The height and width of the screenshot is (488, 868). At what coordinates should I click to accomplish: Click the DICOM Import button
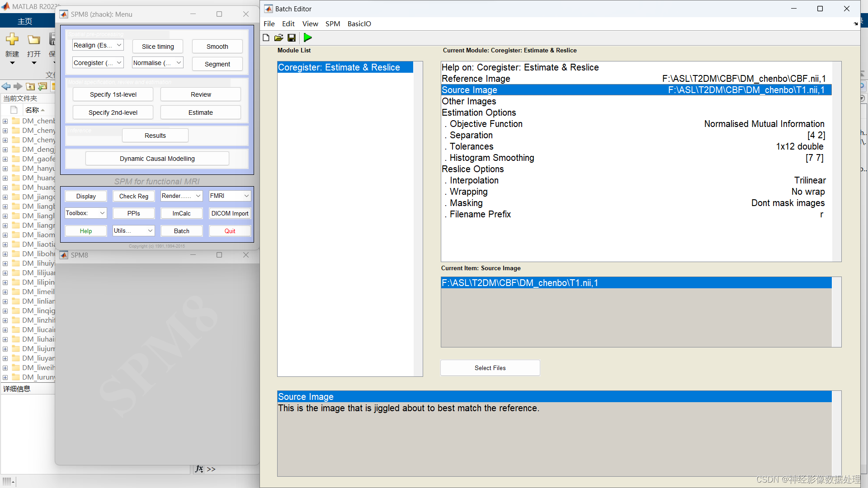coord(230,213)
